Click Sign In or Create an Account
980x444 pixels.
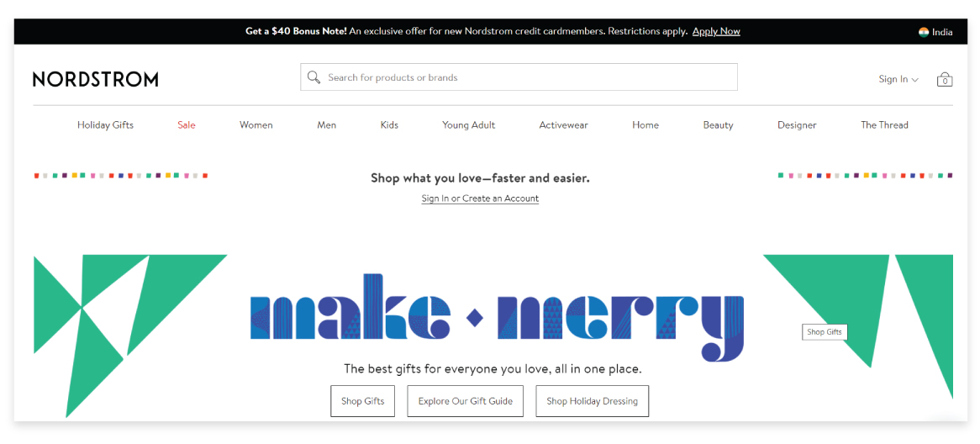tap(480, 198)
